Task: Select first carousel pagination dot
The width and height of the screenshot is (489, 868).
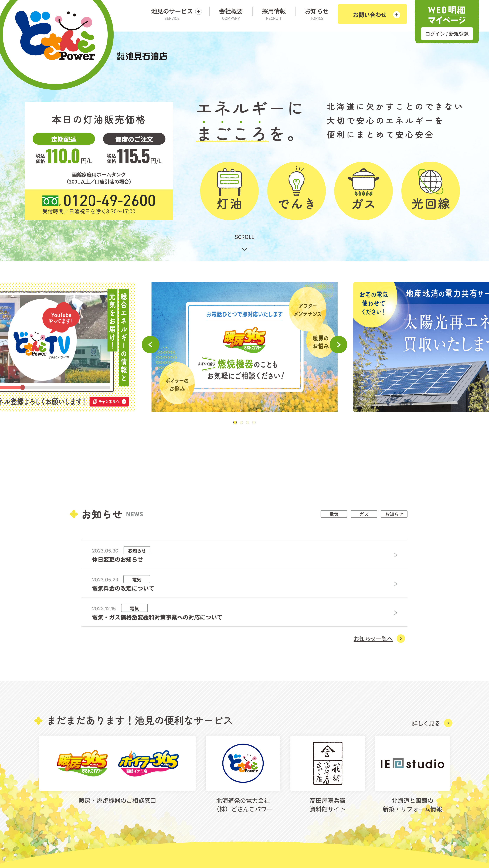Action: tap(235, 423)
